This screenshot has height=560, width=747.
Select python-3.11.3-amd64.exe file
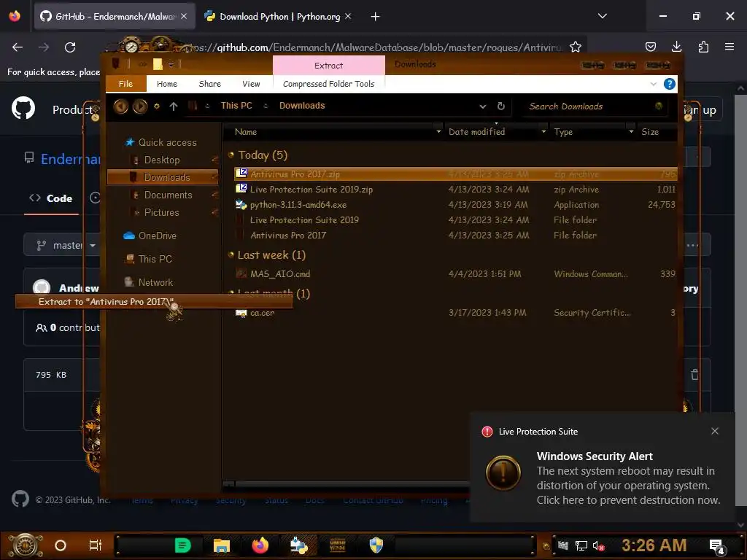(455, 205)
